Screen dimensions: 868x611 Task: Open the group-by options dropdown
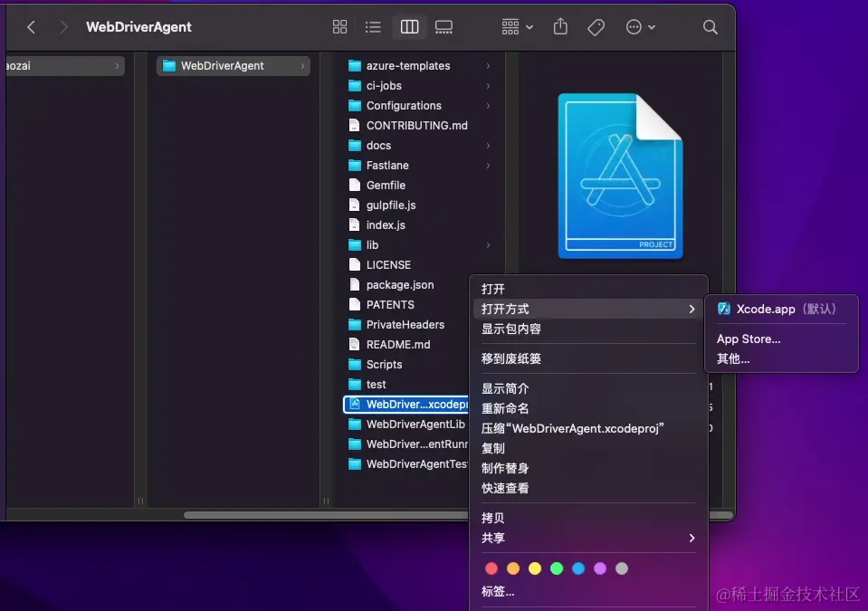[x=517, y=27]
